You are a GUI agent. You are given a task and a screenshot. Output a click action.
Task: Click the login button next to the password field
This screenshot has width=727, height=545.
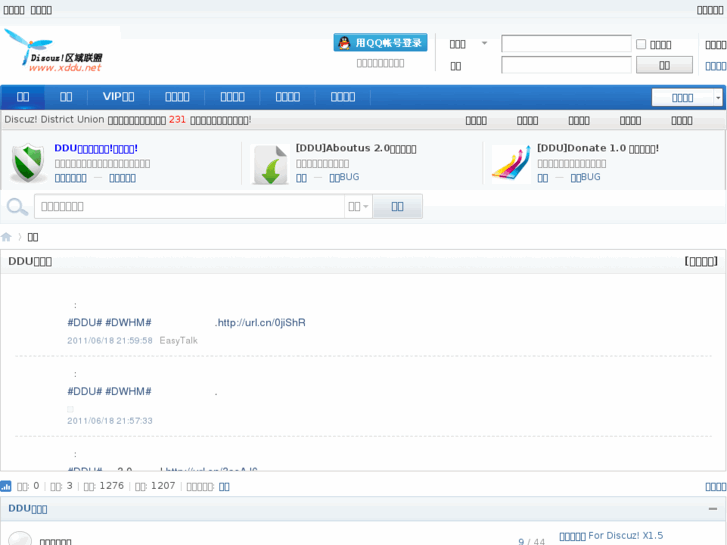tap(664, 65)
